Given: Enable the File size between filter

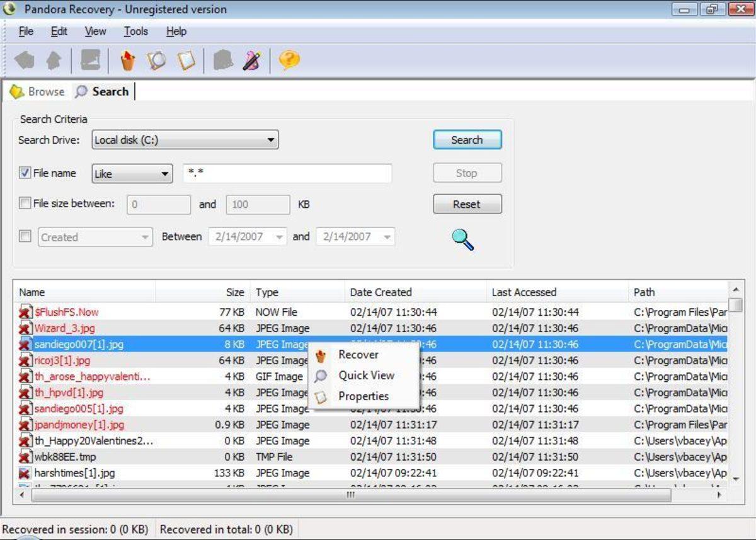Looking at the screenshot, I should (x=24, y=204).
